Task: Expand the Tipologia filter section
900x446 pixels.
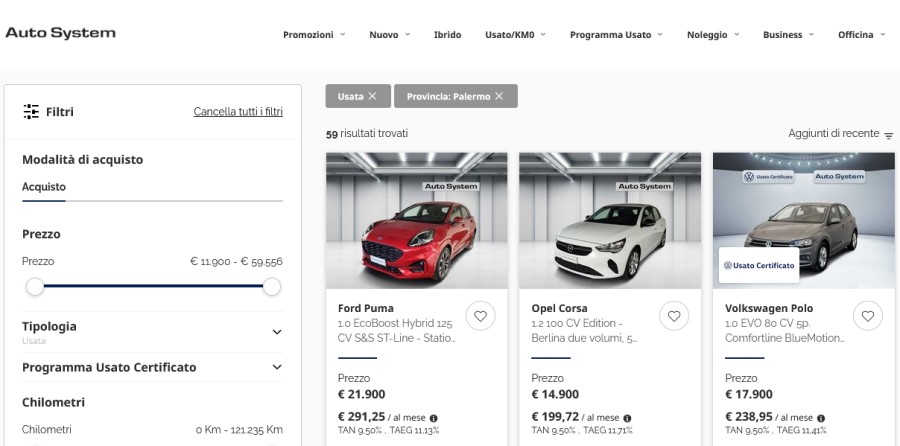Action: click(x=277, y=332)
